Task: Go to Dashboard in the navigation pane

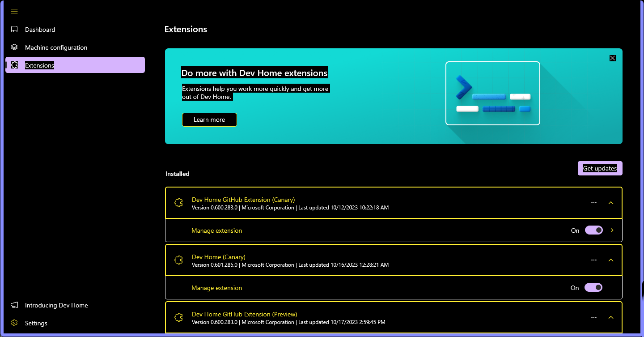Action: (x=41, y=29)
